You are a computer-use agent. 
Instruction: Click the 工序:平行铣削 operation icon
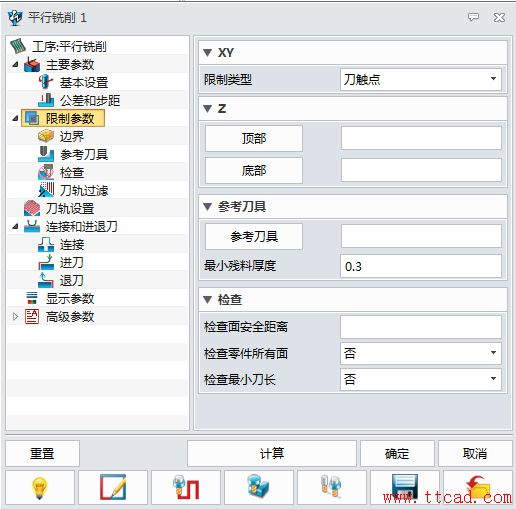[x=18, y=46]
